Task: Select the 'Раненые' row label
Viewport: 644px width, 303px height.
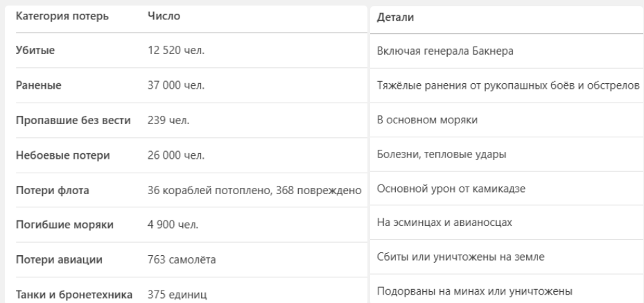Action: 38,85
